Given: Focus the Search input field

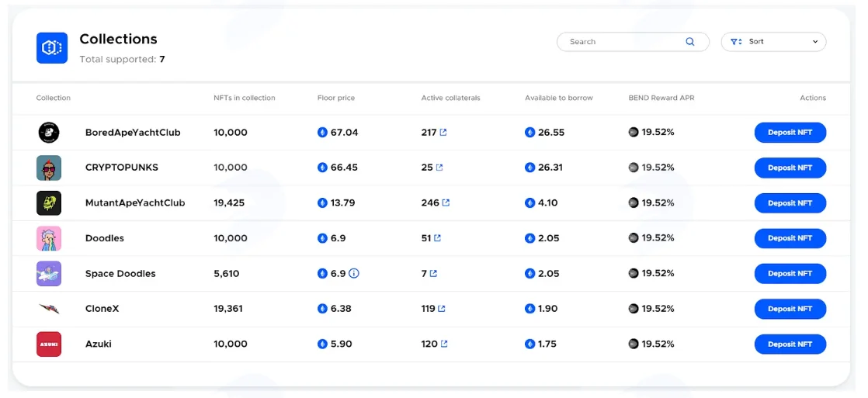Looking at the screenshot, I should coord(633,42).
